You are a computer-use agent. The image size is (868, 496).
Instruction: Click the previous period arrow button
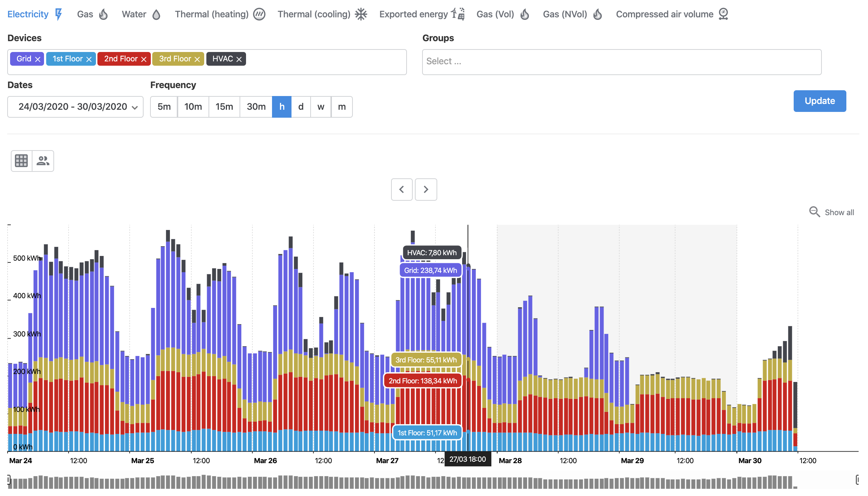pyautogui.click(x=402, y=190)
